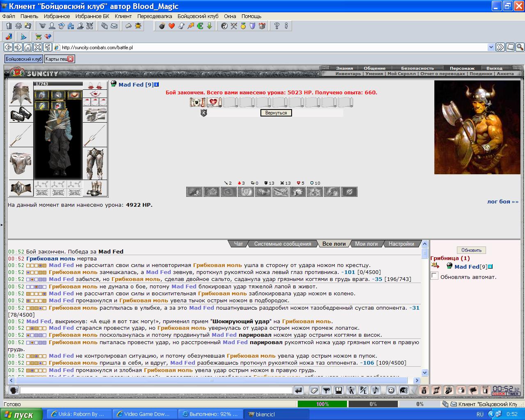Image resolution: width=525 pixels, height=420 pixels.
Task: Click the barbarian warrior portrait image
Action: [477, 127]
